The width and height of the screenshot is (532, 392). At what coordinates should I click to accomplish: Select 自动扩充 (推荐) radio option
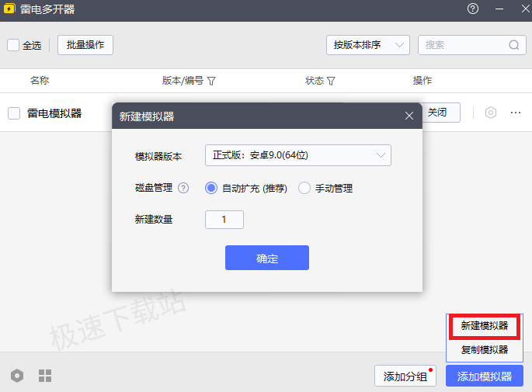point(211,188)
